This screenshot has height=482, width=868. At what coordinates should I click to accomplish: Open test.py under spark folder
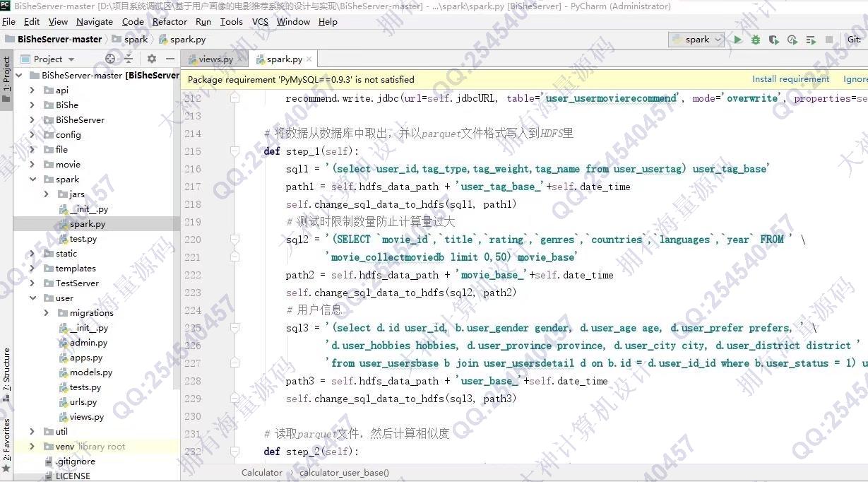click(x=83, y=239)
